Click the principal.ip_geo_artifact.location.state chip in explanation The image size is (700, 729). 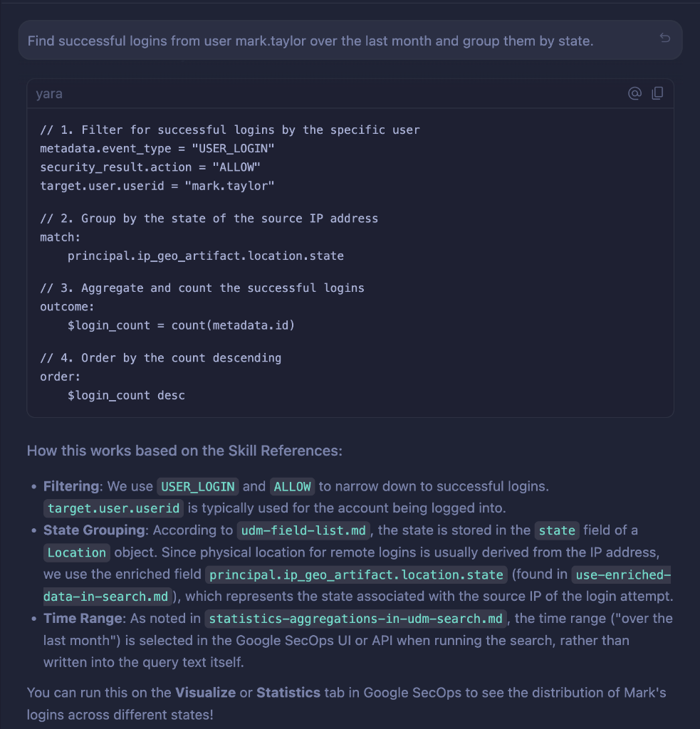[x=356, y=575]
